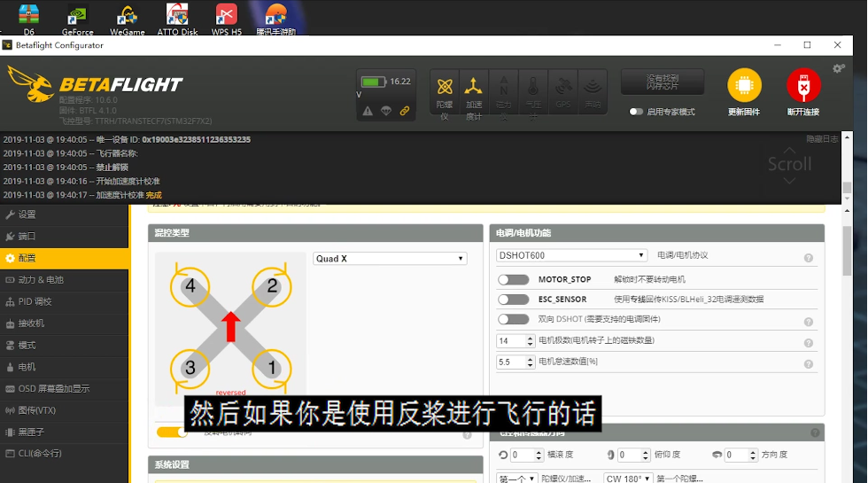Viewport: 868px width, 483px height.
Task: Turn on bidirectional DSHOT (双向 DSHOT) toggle
Action: point(513,320)
